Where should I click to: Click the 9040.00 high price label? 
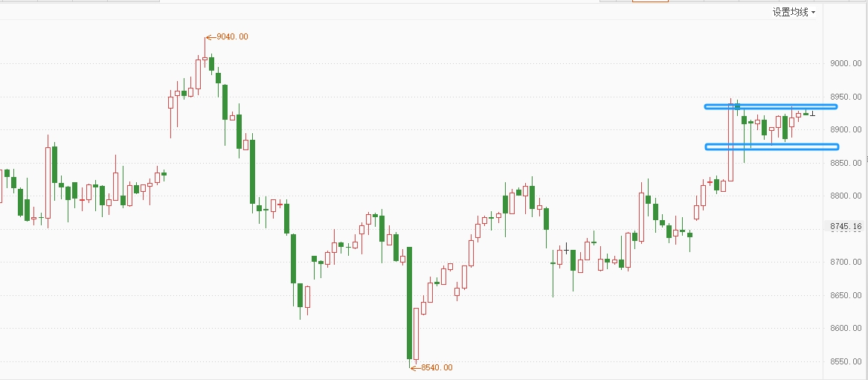(231, 36)
